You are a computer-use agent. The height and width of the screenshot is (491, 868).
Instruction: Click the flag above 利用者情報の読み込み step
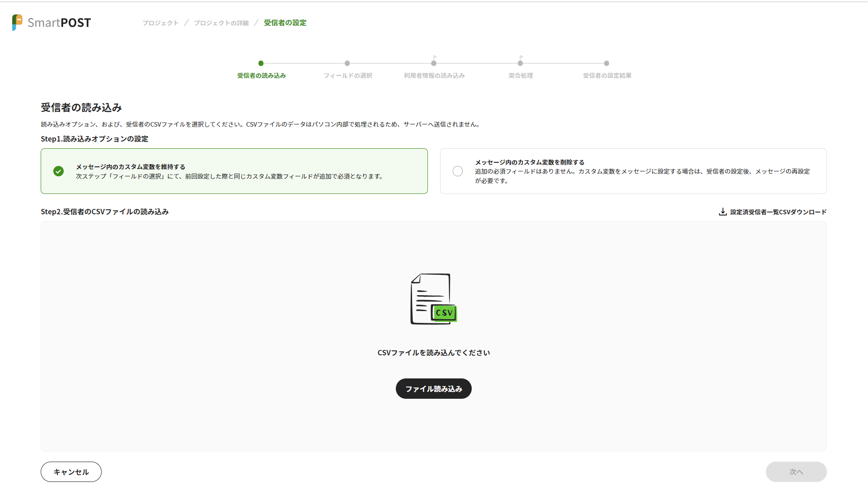(x=434, y=57)
